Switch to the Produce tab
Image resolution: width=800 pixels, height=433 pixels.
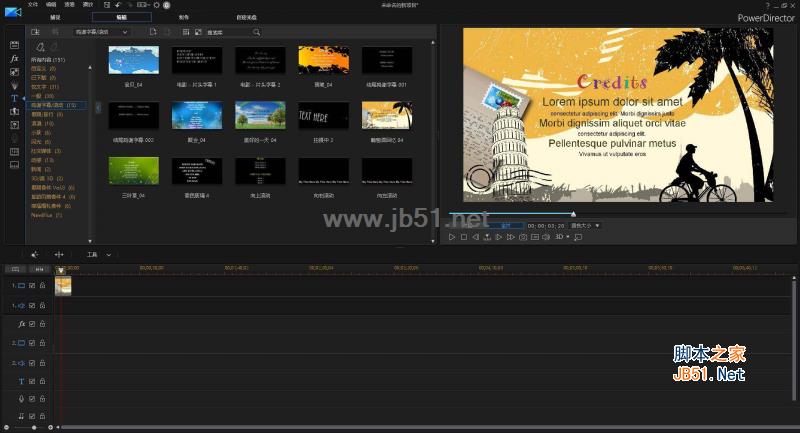pos(184,17)
